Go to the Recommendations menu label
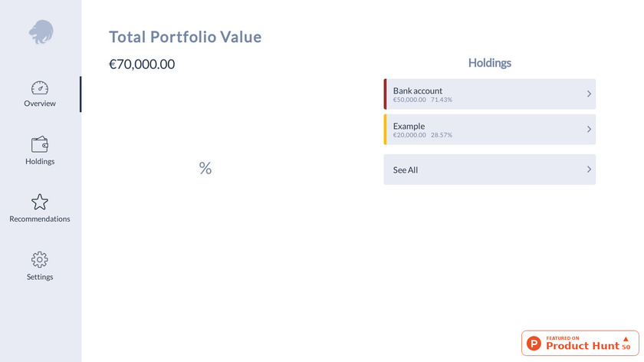Screen dimensions: 644x362 click(40, 219)
